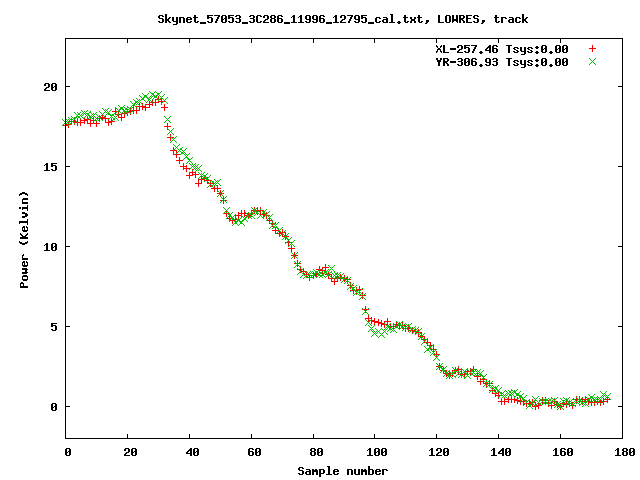Click the Sample number axis label
Image resolution: width=640 pixels, height=480 pixels.
pos(342,471)
